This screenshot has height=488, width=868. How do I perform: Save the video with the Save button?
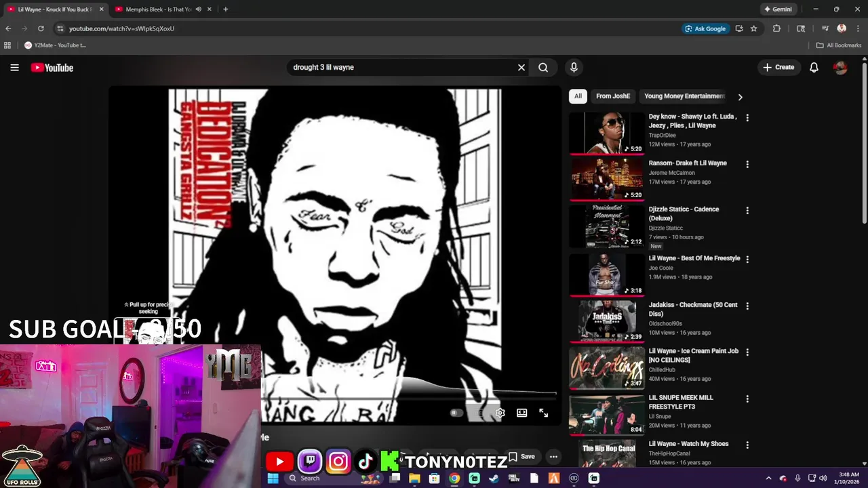(x=521, y=456)
